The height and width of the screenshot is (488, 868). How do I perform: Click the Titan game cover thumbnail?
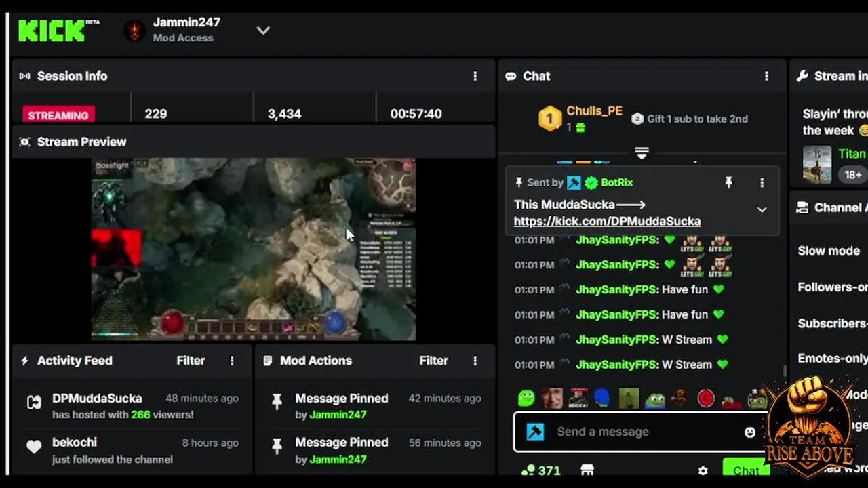[816, 164]
